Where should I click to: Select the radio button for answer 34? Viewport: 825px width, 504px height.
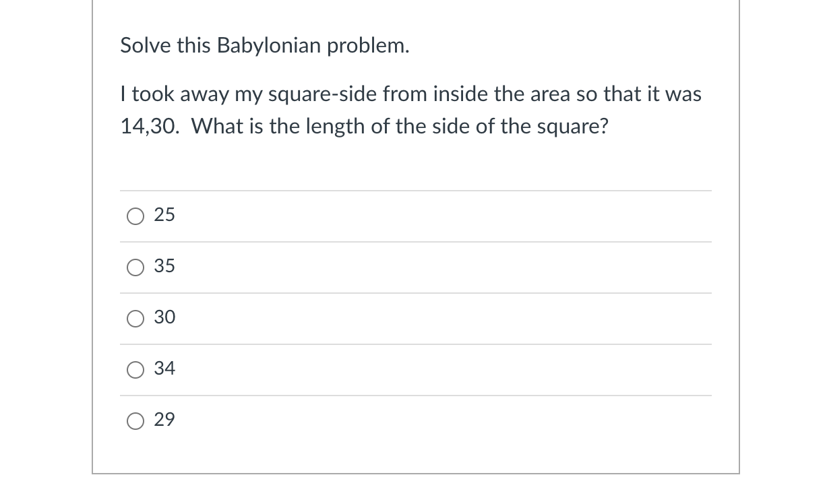135,369
